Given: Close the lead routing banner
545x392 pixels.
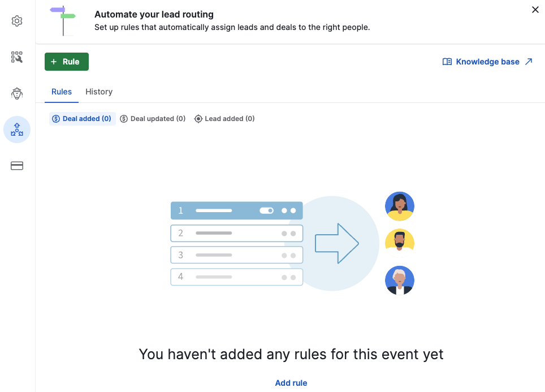Looking at the screenshot, I should coord(535,10).
